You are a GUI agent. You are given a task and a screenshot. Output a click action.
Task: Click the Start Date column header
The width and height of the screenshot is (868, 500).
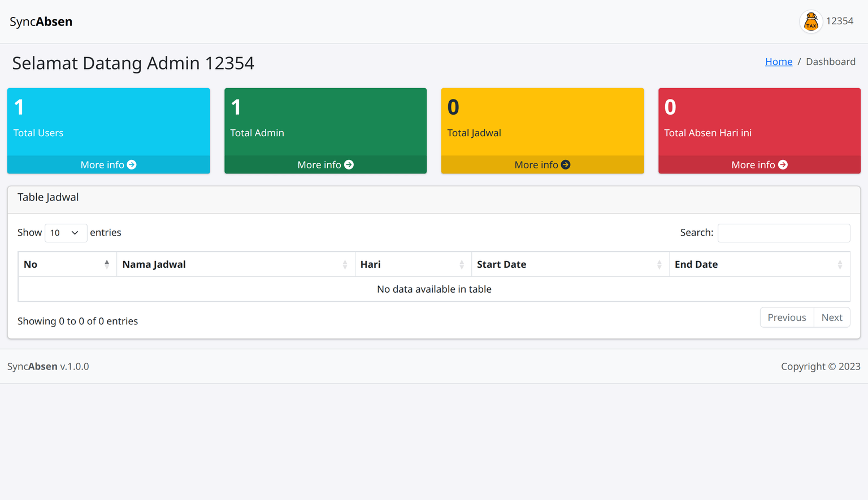pyautogui.click(x=501, y=264)
